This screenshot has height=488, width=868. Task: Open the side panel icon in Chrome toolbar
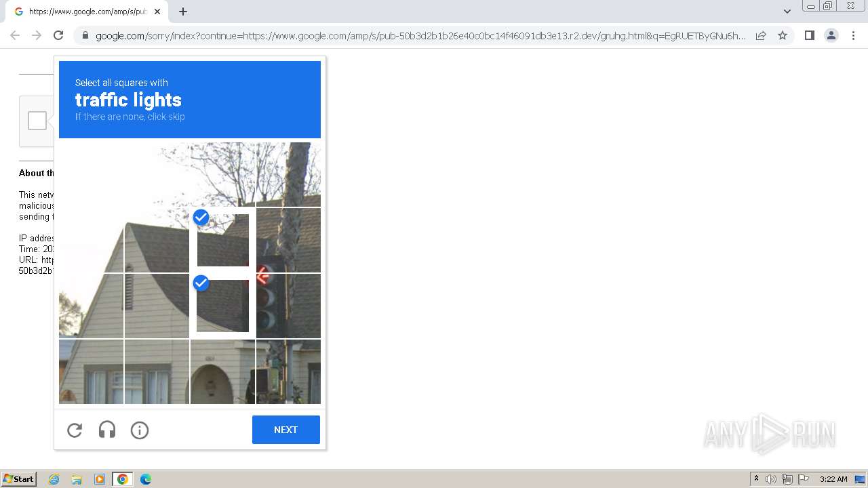[x=809, y=35]
